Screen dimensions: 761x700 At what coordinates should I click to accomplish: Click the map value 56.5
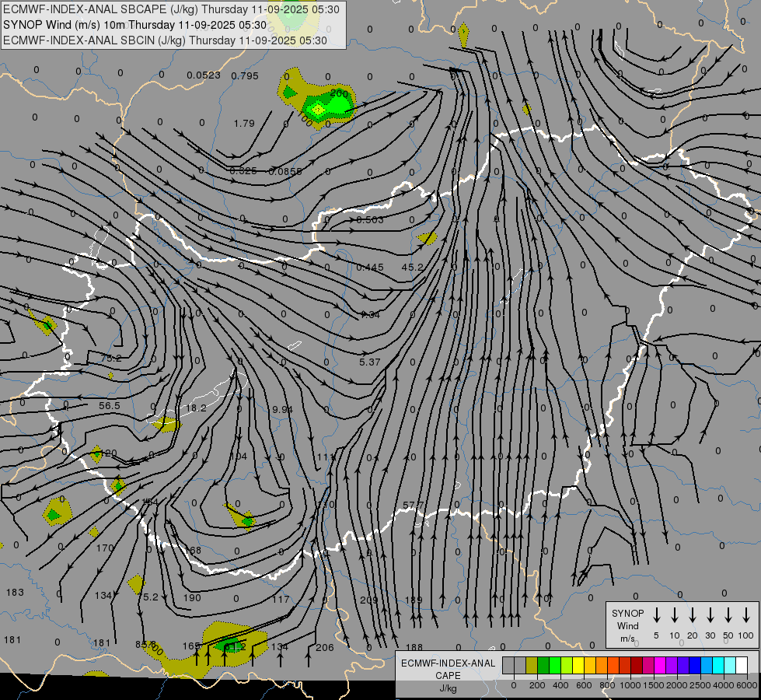pyautogui.click(x=109, y=405)
